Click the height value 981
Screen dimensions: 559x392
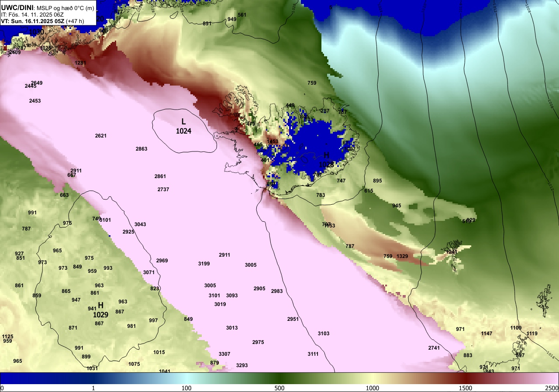(131, 326)
